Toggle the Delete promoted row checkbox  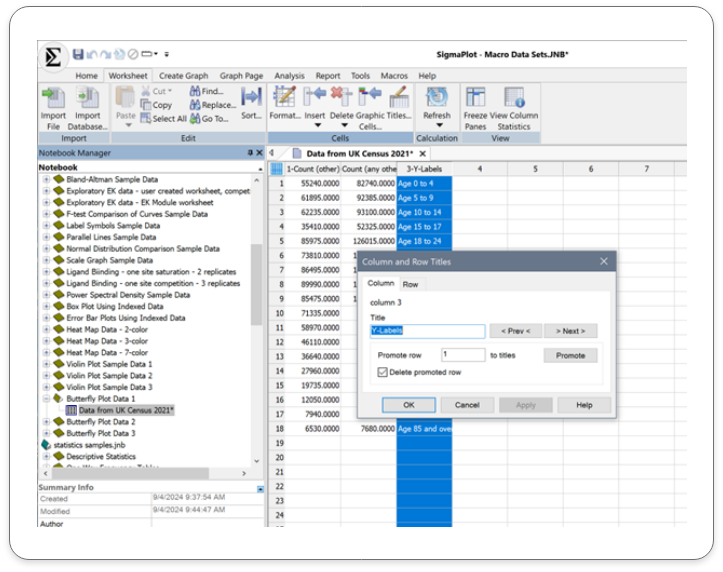[383, 373]
